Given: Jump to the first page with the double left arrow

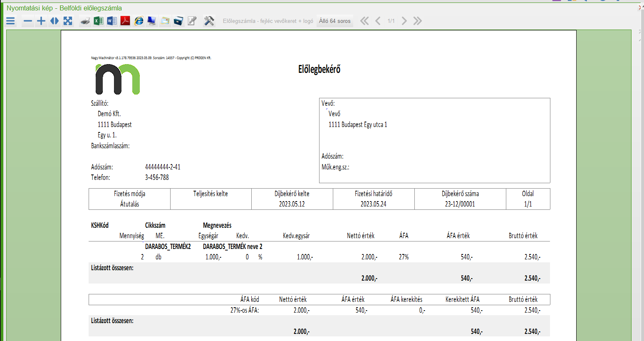Looking at the screenshot, I should [364, 21].
